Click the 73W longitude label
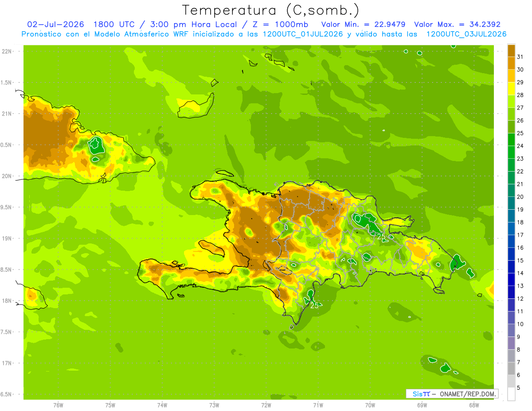 click(x=214, y=405)
